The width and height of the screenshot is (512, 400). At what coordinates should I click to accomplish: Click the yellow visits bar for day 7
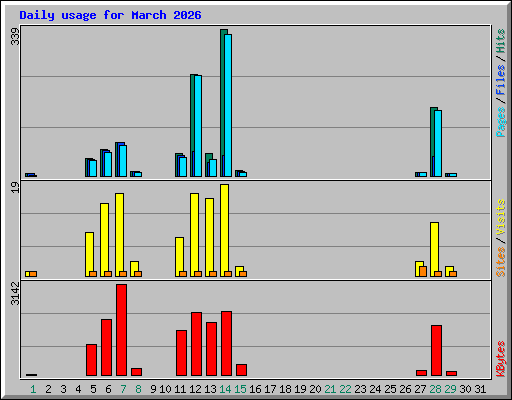[119, 235]
